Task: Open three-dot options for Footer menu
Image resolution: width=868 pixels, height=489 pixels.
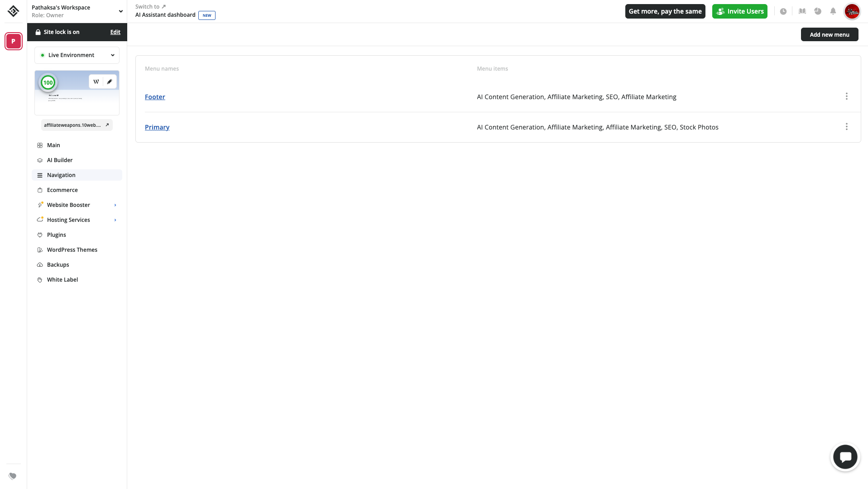Action: 846,96
